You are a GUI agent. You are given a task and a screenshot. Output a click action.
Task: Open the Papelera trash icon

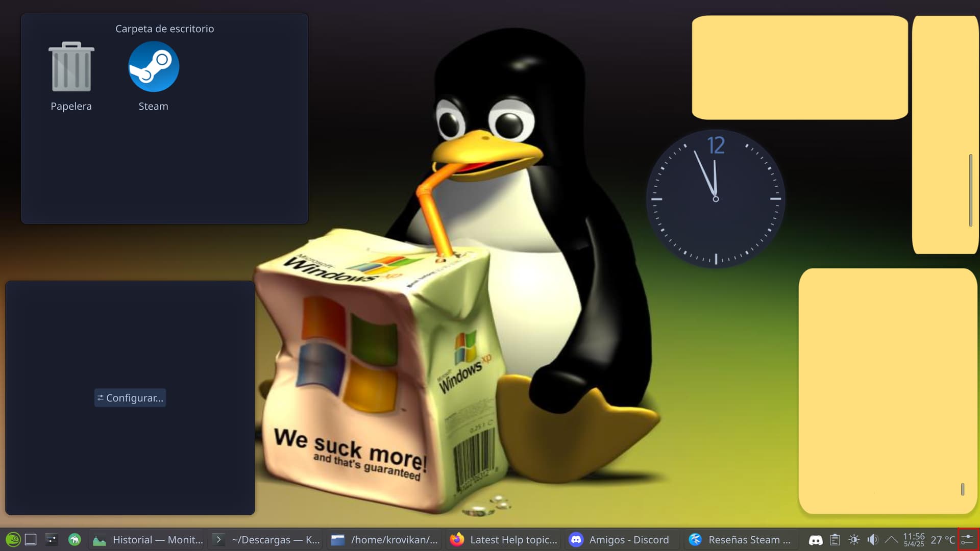point(71,77)
